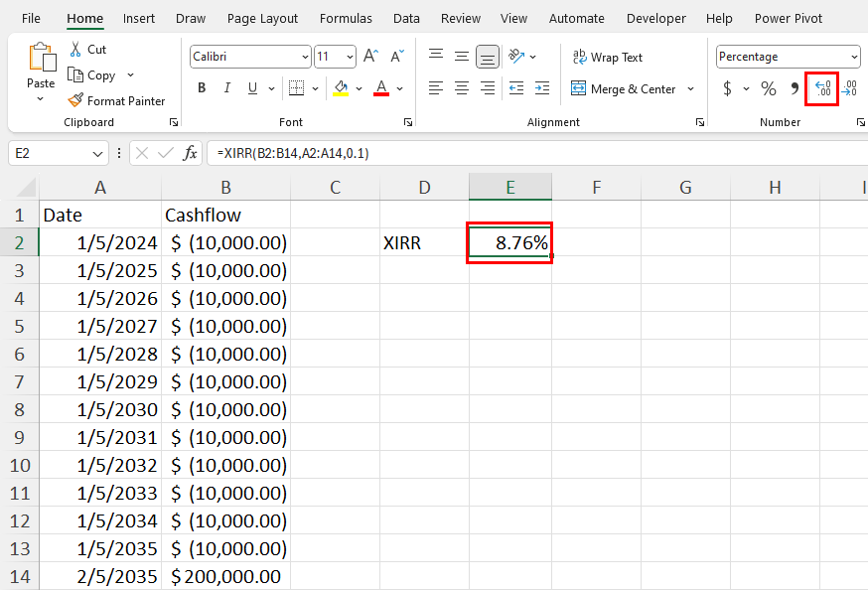The image size is (868, 590).
Task: Toggle Bold formatting
Action: 202,88
